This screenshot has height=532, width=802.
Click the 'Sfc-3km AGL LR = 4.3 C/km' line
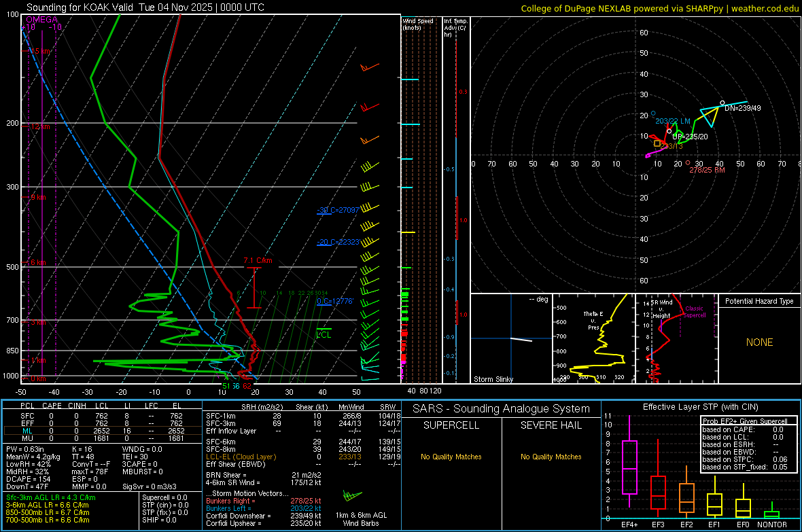[x=51, y=497]
